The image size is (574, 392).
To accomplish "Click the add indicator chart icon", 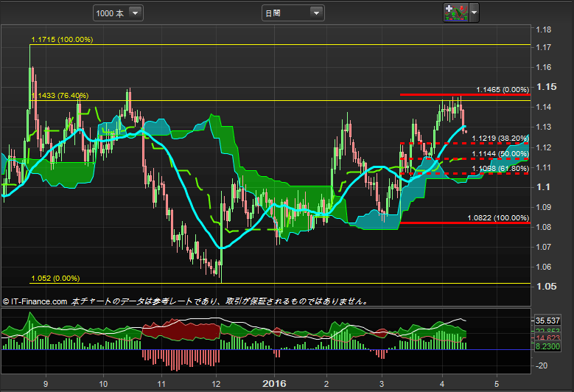I will click(x=456, y=13).
